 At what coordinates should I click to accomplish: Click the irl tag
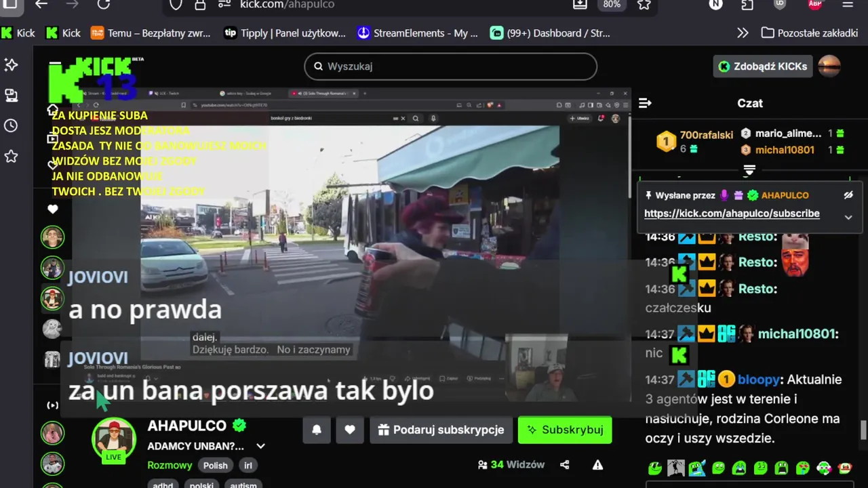coord(248,466)
